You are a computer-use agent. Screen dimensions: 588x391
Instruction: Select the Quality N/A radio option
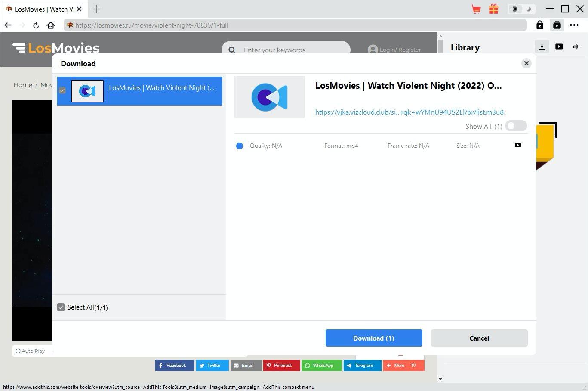click(240, 146)
